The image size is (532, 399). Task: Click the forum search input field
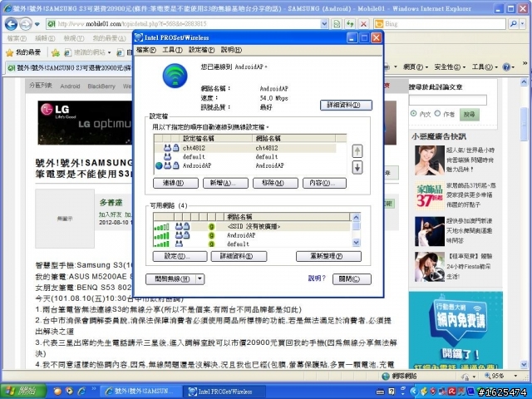(x=448, y=100)
